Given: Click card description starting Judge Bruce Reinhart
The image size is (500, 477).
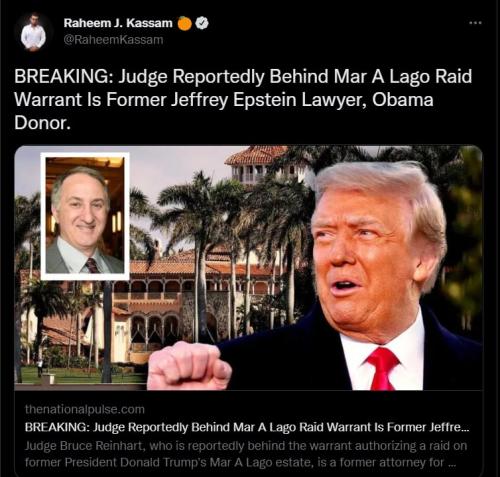Looking at the screenshot, I should (246, 454).
